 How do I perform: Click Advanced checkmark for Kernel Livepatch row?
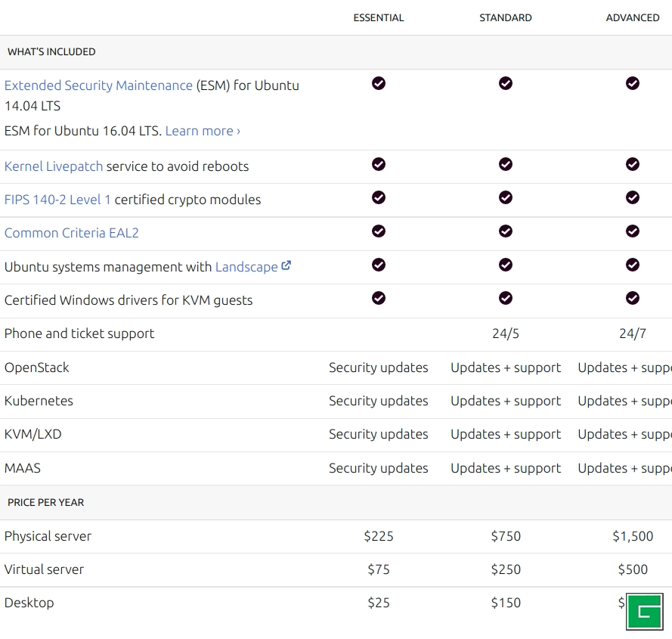pyautogui.click(x=633, y=164)
